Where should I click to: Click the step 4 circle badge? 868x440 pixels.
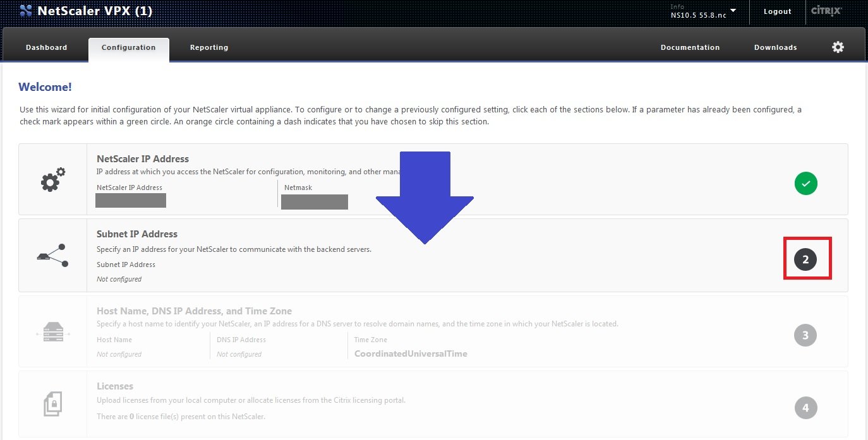pos(805,408)
